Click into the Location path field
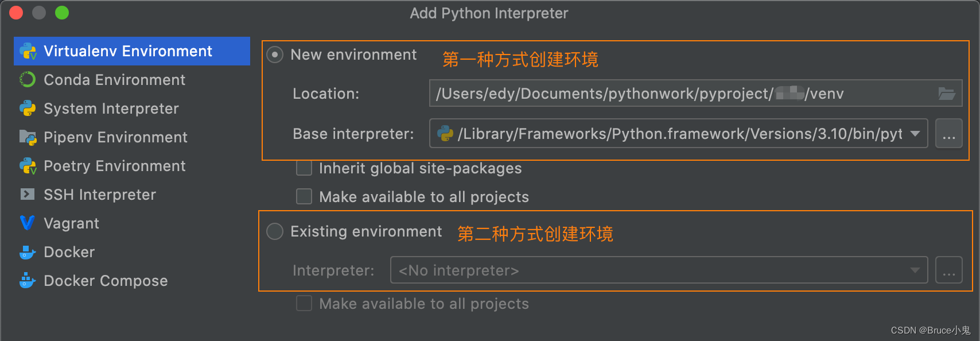Image resolution: width=980 pixels, height=341 pixels. click(x=695, y=93)
